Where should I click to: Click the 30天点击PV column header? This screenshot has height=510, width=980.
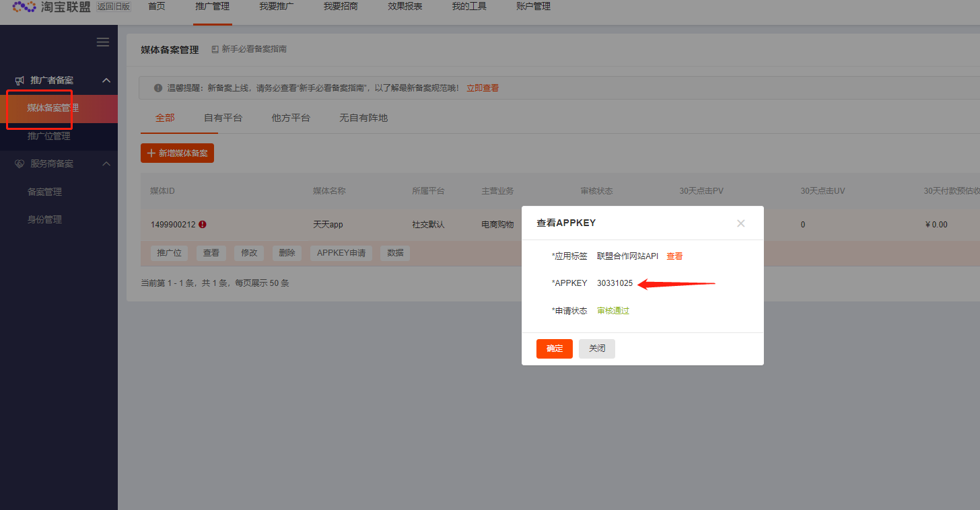[x=701, y=191]
